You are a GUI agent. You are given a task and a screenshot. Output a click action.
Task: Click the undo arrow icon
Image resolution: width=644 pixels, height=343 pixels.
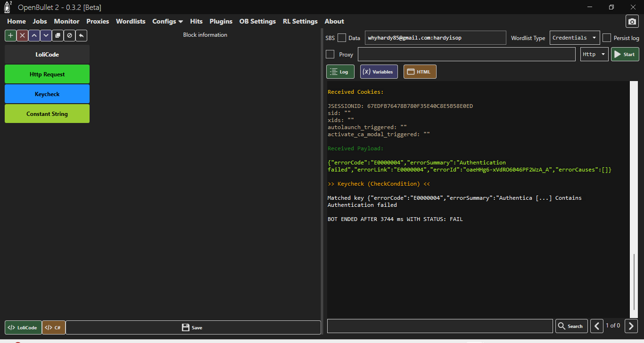pos(81,35)
